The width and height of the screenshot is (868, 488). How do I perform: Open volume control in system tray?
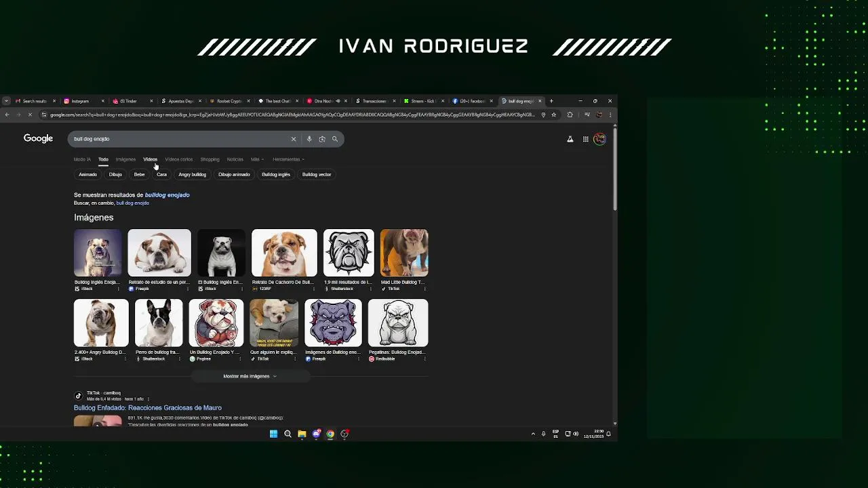576,434
